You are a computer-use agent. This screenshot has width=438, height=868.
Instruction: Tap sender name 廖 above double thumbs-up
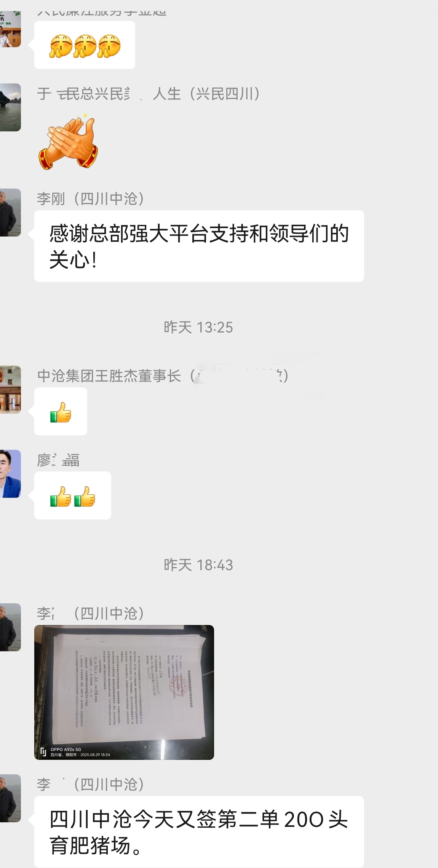tap(58, 460)
